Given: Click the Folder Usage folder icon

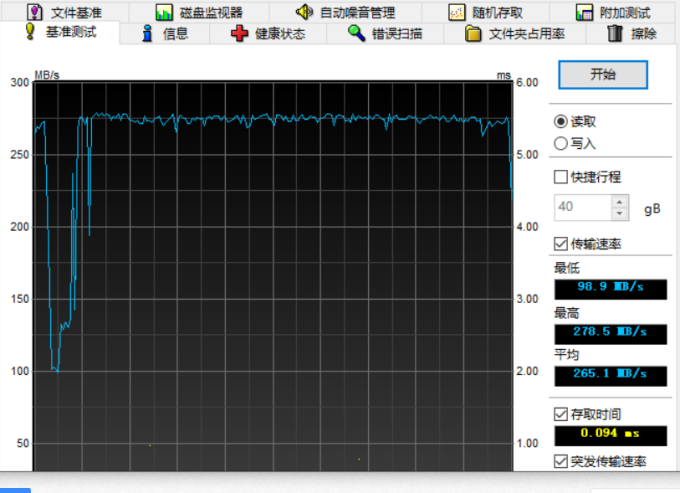Looking at the screenshot, I should click(x=474, y=34).
